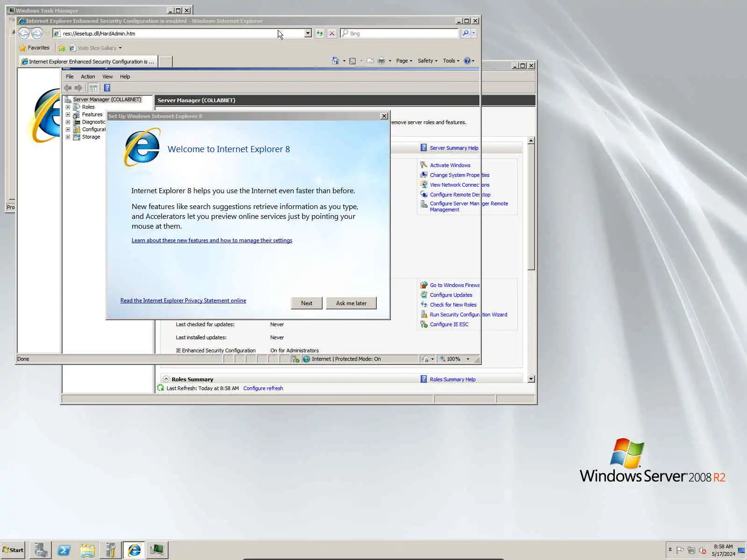This screenshot has width=747, height=560.
Task: Click the IE Stop loading red X
Action: [331, 33]
